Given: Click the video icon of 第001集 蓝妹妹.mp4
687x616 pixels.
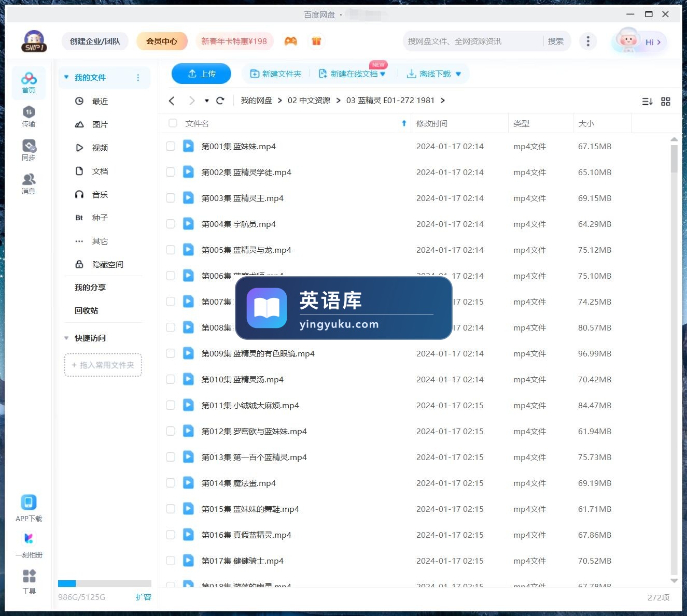Looking at the screenshot, I should point(188,146).
